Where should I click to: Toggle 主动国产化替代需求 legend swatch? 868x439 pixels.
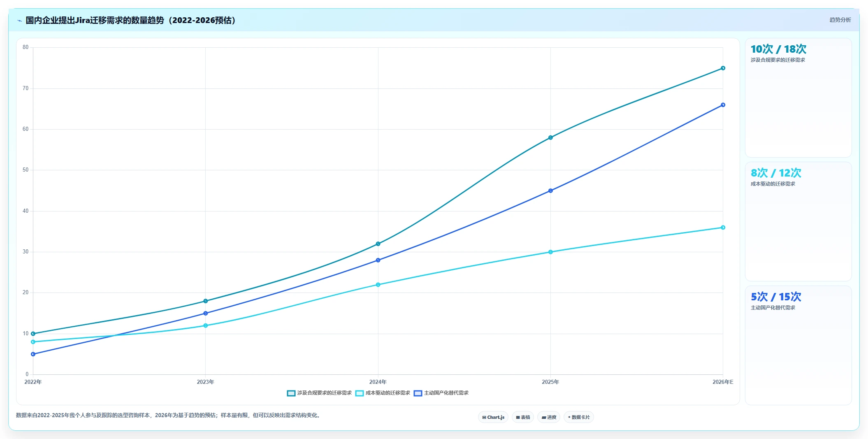tap(418, 393)
